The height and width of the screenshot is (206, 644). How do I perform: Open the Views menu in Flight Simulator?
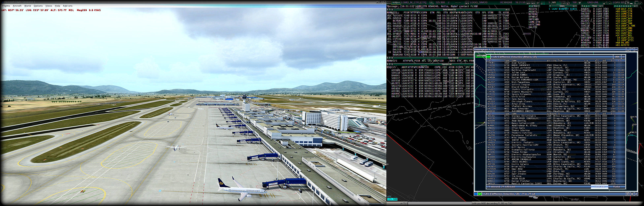click(x=49, y=6)
